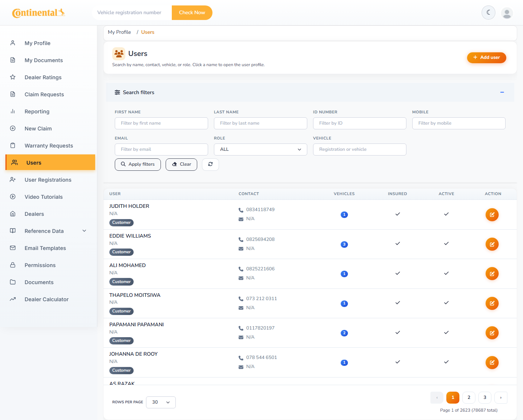Open Dealer Ratings in sidebar
Image resolution: width=523 pixels, height=420 pixels.
(50, 77)
